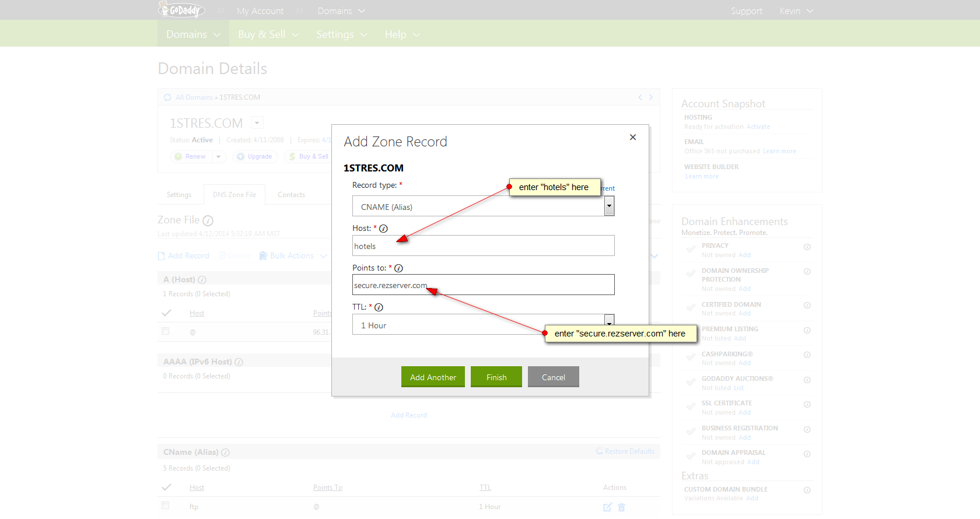Close the Add Zone Record dialog
The image size is (980, 519).
tap(633, 137)
